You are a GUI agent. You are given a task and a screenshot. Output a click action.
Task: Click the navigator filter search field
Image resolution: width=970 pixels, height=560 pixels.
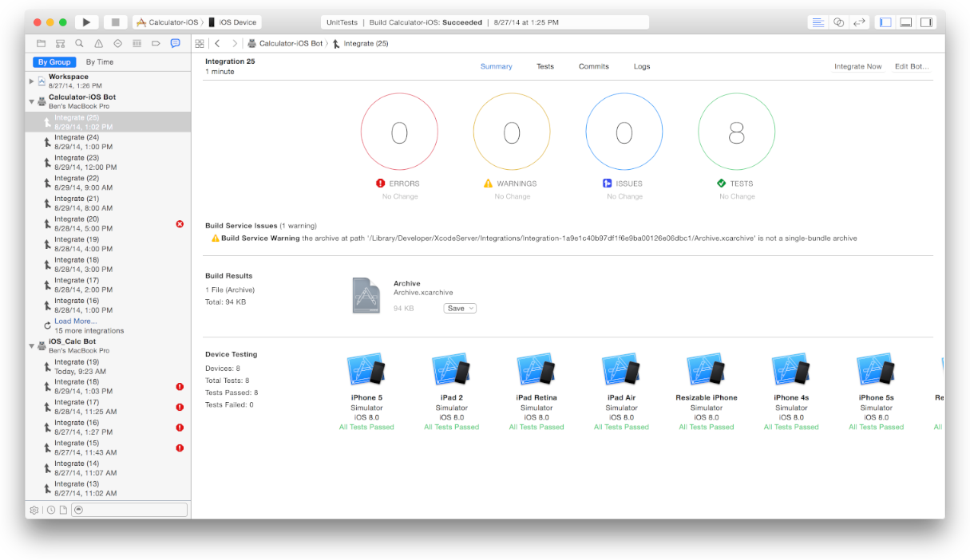(129, 510)
